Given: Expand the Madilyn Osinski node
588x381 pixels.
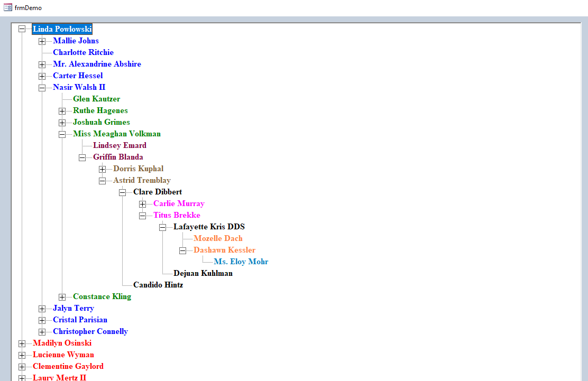Looking at the screenshot, I should pos(22,343).
